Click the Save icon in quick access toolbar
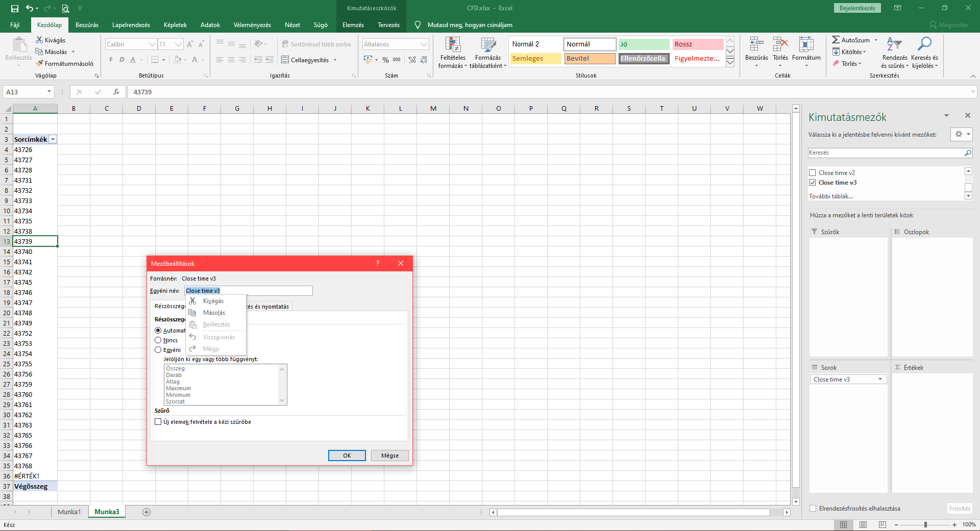This screenshot has height=531, width=980. coord(15,8)
